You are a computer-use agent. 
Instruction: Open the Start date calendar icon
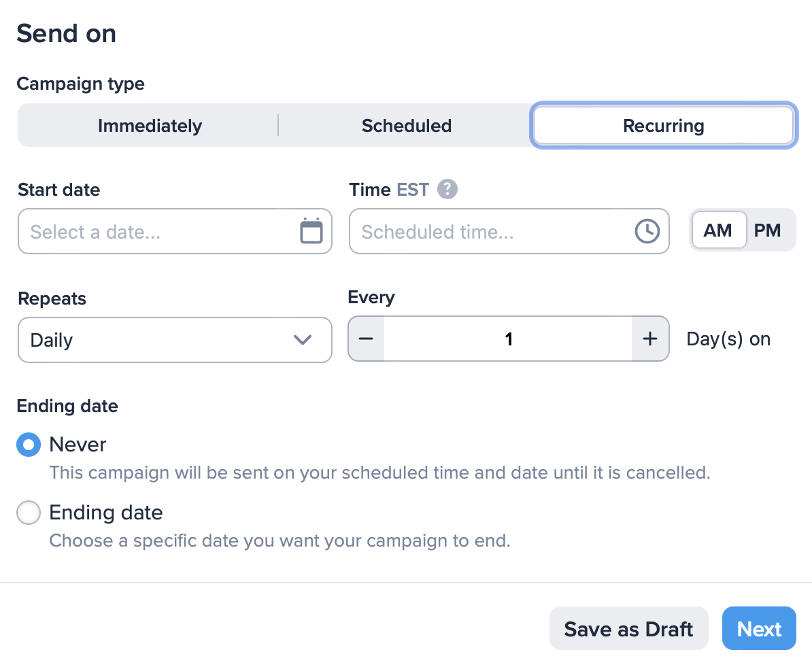pyautogui.click(x=311, y=231)
